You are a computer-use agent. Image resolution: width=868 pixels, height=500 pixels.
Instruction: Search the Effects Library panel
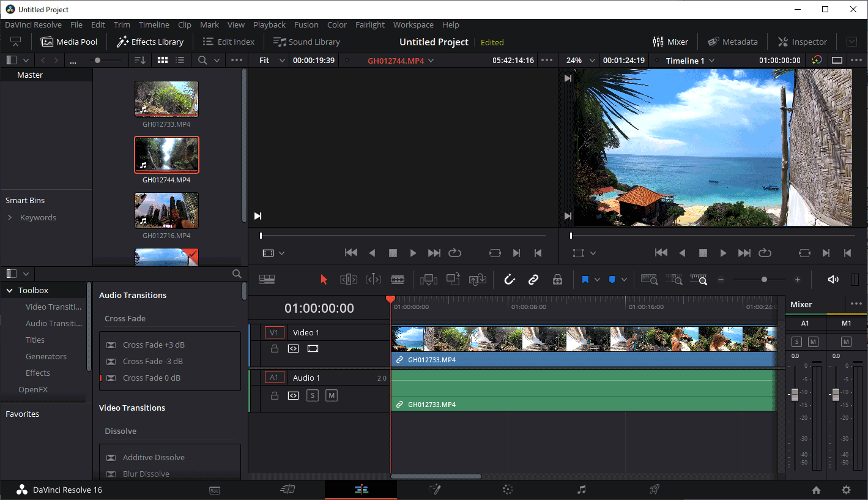click(x=237, y=274)
